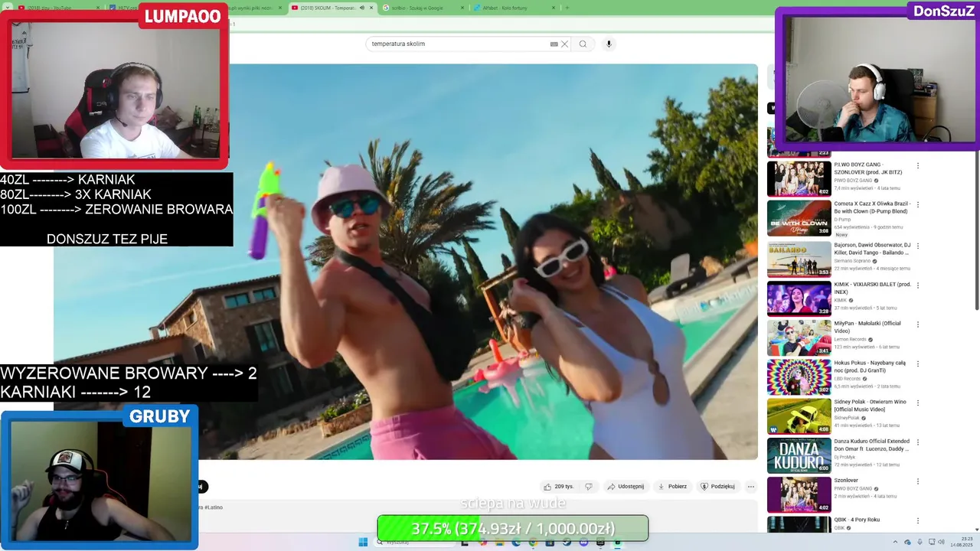Screen dimensions: 980x551
Task: Open options menu for Be with Clown video
Action: coord(918,205)
